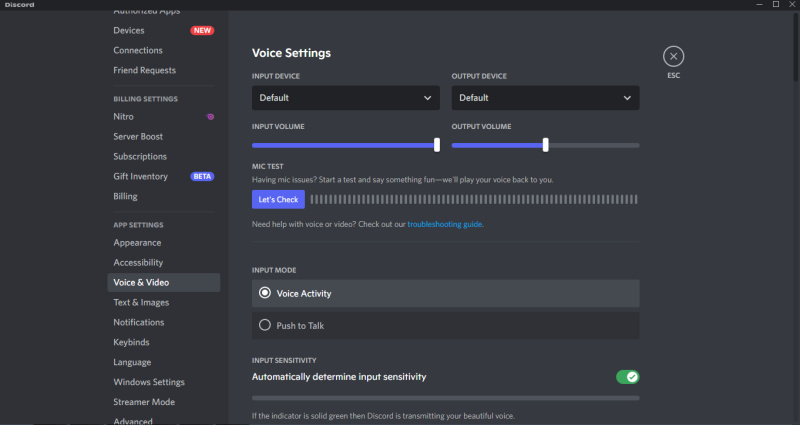Click the Input Volume slider handle
Screen dimensions: 800x425
(x=437, y=145)
